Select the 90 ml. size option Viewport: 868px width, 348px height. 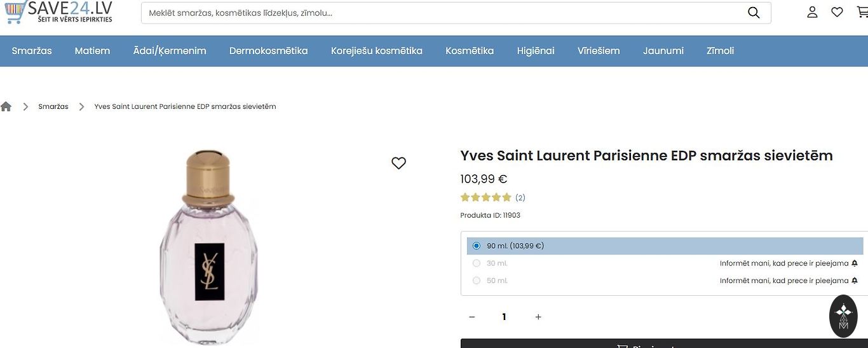pos(477,246)
